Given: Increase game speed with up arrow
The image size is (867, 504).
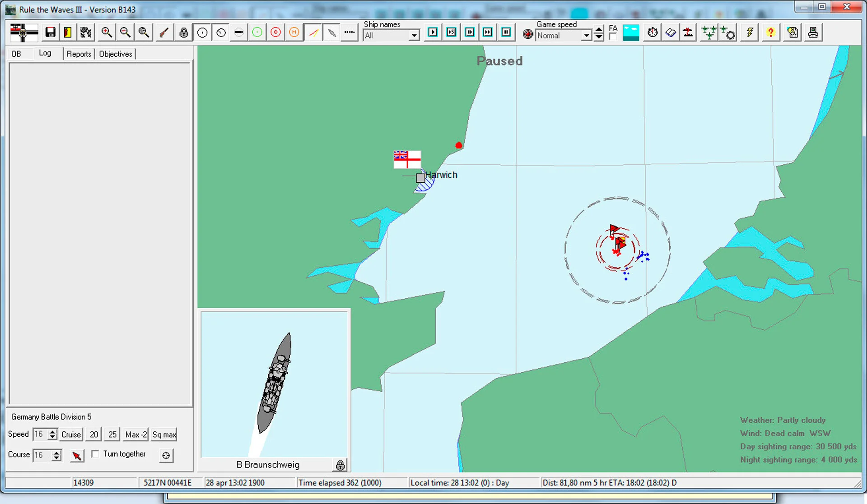Looking at the screenshot, I should pyautogui.click(x=599, y=30).
